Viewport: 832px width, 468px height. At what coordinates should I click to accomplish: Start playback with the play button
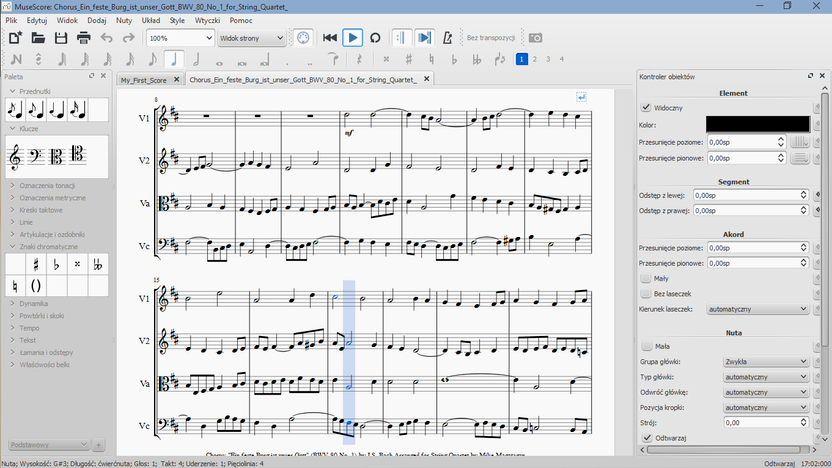tap(352, 38)
